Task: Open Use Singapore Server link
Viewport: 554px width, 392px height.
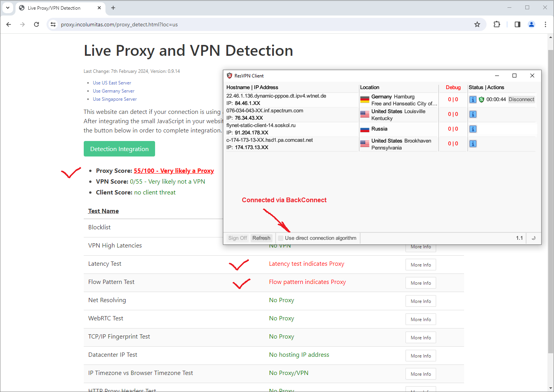Action: (x=115, y=99)
